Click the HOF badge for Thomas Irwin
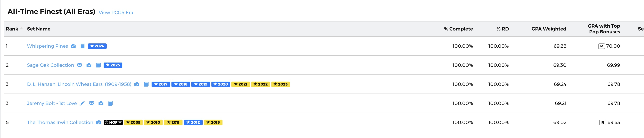Screen dimensions: 644x138 pyautogui.click(x=113, y=122)
